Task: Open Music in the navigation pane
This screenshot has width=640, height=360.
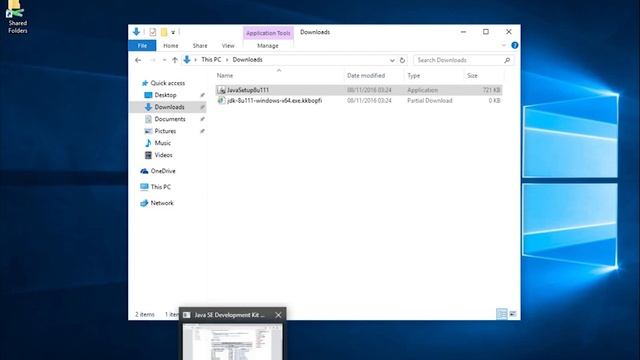Action: [162, 143]
